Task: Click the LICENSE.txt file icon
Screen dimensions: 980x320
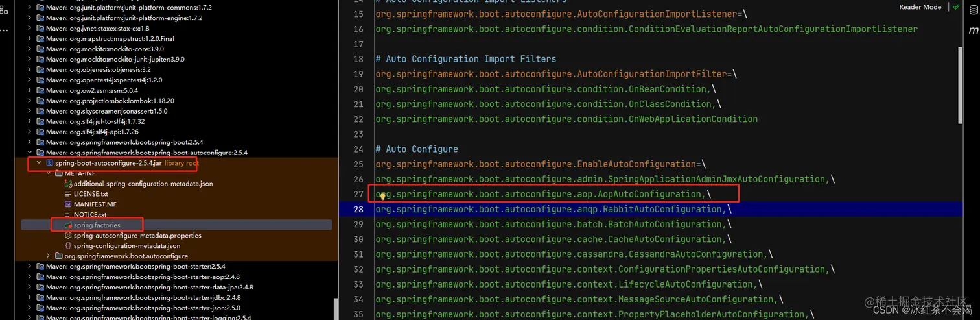Action: point(68,193)
